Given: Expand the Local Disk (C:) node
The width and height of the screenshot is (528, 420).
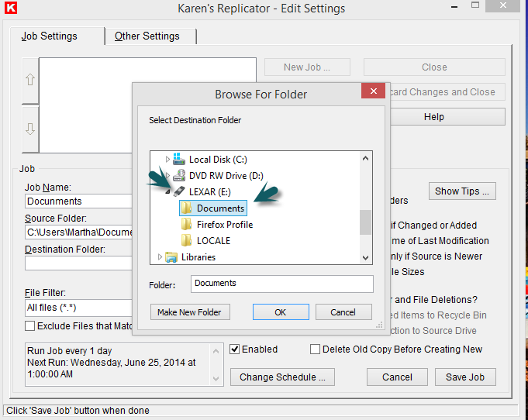Looking at the screenshot, I should 167,159.
